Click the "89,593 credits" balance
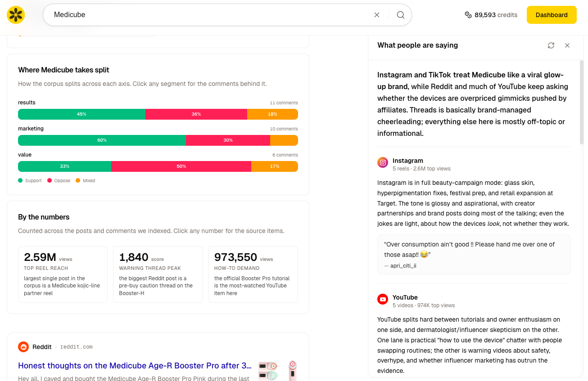588x381 pixels. [496, 15]
